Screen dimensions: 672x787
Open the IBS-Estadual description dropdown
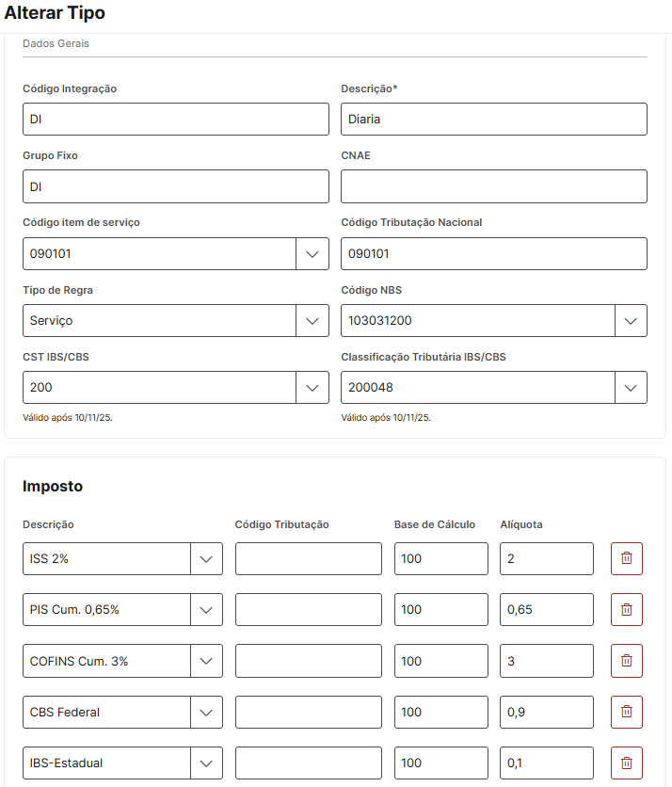point(206,763)
